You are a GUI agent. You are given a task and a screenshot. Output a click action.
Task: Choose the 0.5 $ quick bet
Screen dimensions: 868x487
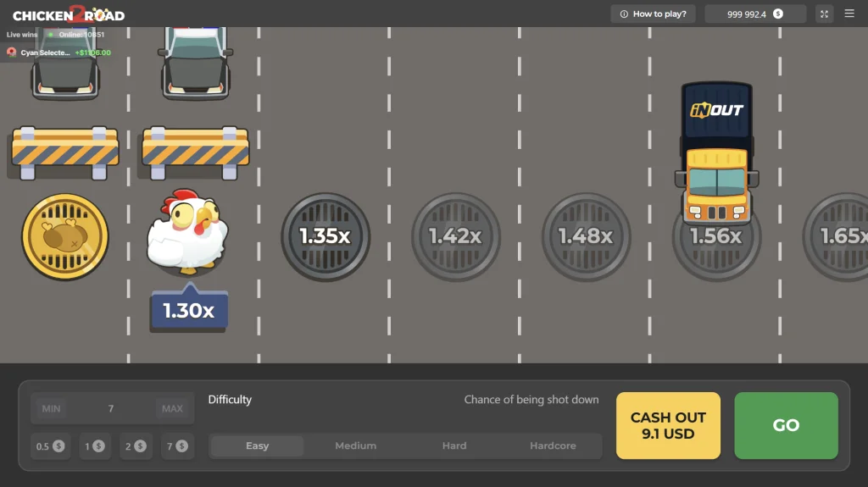coord(50,446)
